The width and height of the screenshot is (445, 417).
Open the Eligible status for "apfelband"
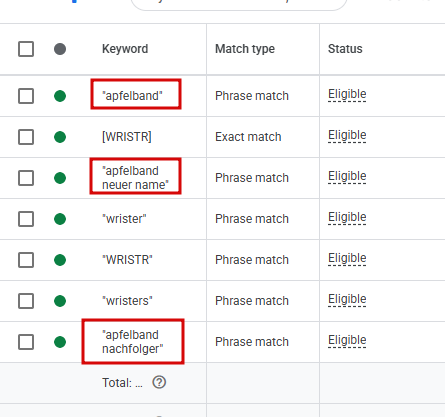[347, 95]
